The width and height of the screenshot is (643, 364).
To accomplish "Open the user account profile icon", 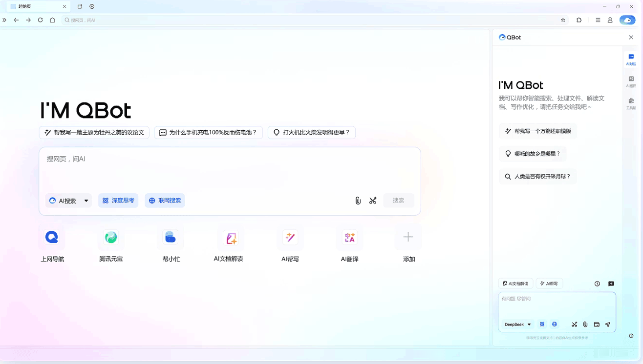I will tap(610, 20).
